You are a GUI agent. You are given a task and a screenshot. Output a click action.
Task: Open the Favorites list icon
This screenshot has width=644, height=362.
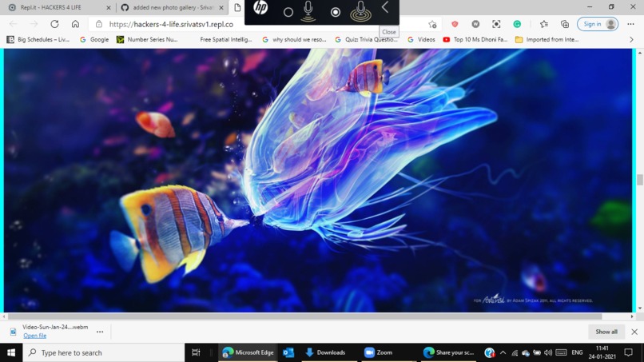(x=544, y=24)
